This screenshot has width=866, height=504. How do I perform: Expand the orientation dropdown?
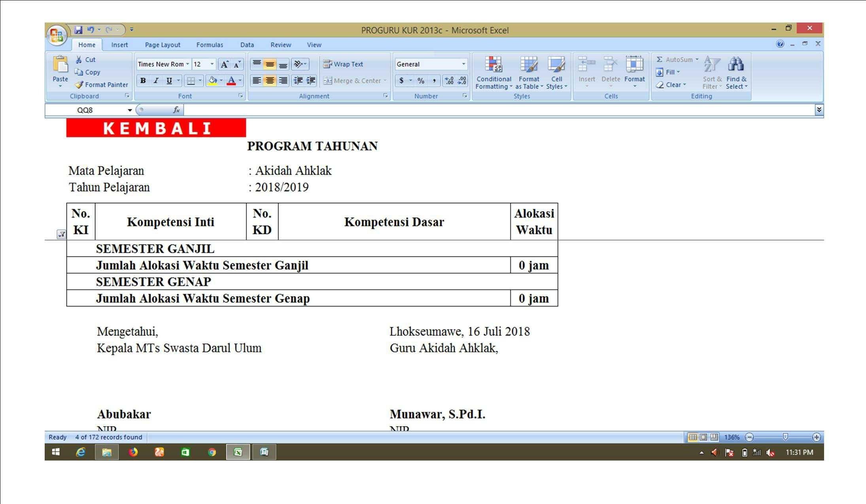click(x=305, y=64)
